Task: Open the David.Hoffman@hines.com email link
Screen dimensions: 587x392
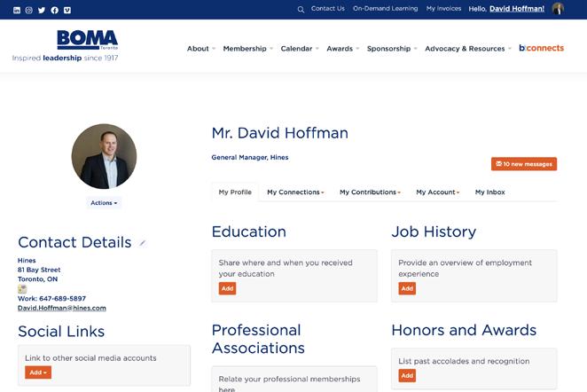Action: [x=61, y=308]
